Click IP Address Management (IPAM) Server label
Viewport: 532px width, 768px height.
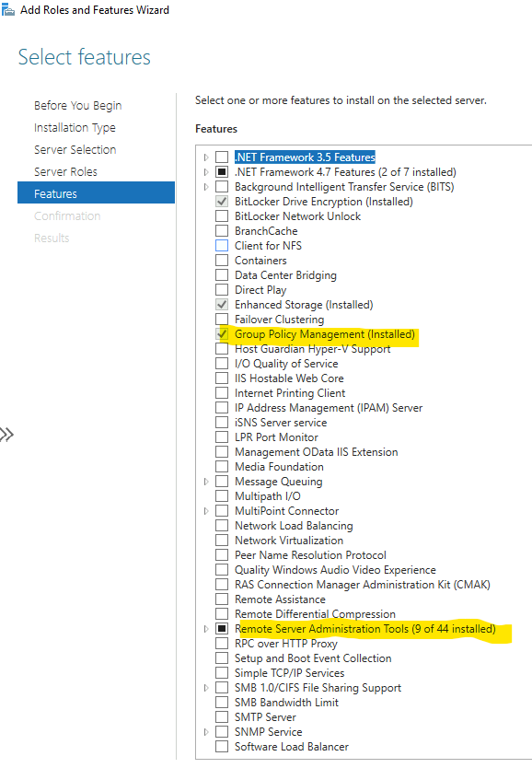pos(329,408)
